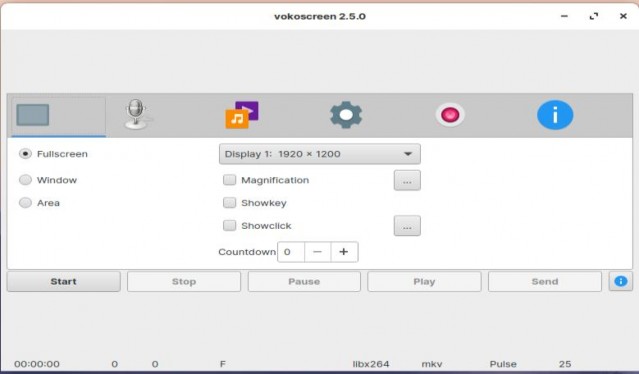The image size is (639, 374).
Task: Click the Countdown number field
Action: click(x=291, y=252)
